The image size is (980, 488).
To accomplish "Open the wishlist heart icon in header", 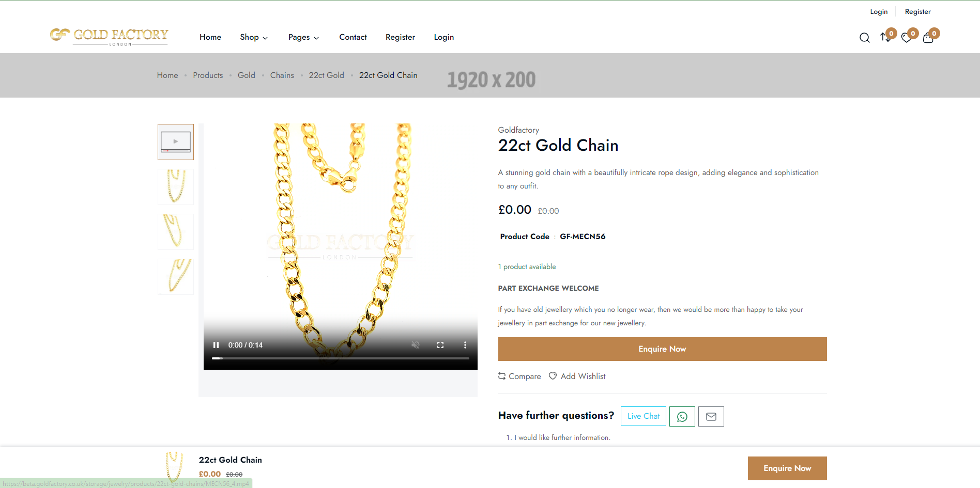I will (906, 38).
